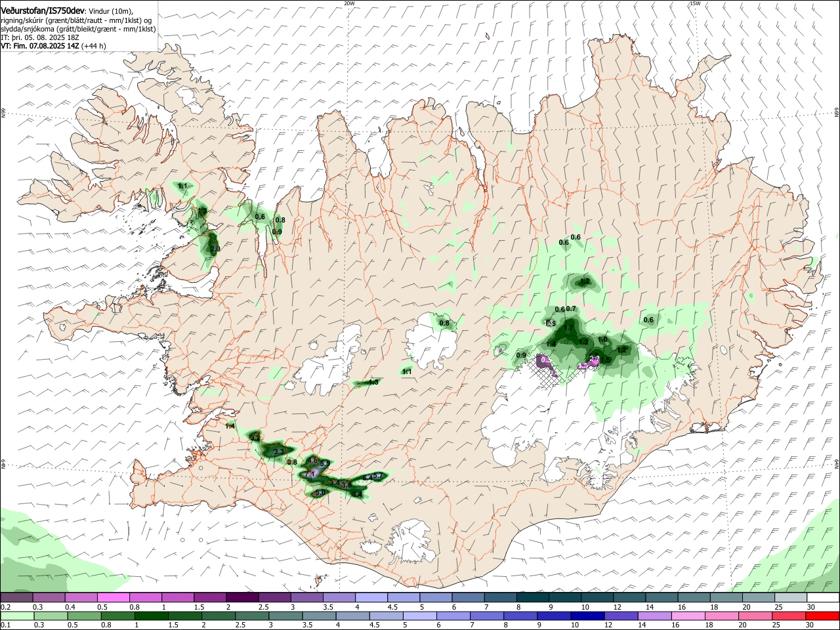Viewport: 840px width, 630px height.
Task: Click the 'VT: Fim. 07.08.2025 14Z (+44 h)' line
Action: point(53,46)
